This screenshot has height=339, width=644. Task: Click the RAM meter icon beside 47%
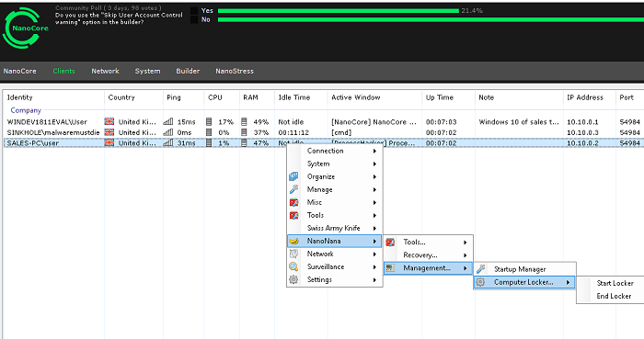click(244, 143)
